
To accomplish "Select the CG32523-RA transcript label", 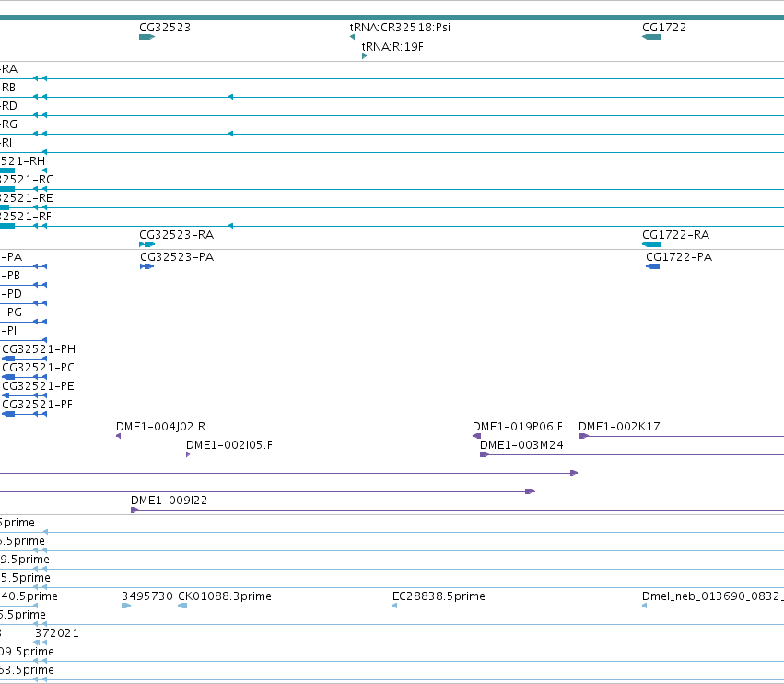I will click(x=176, y=235).
